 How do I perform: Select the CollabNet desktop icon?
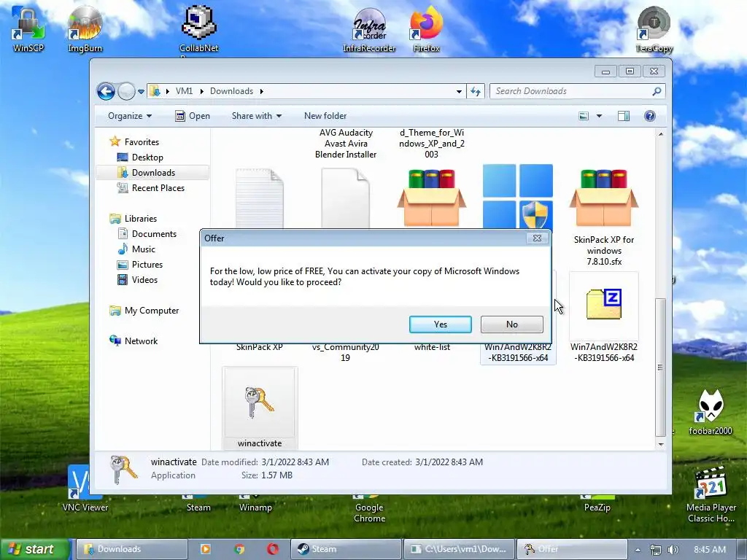[198, 28]
